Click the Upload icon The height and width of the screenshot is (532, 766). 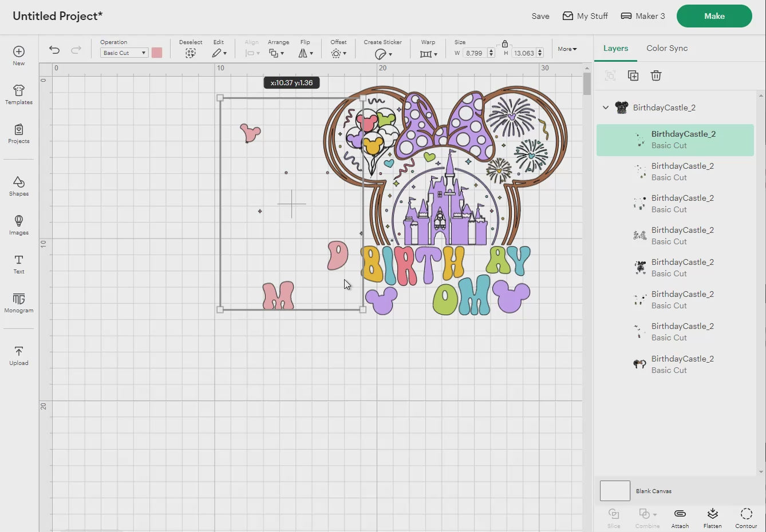click(19, 351)
